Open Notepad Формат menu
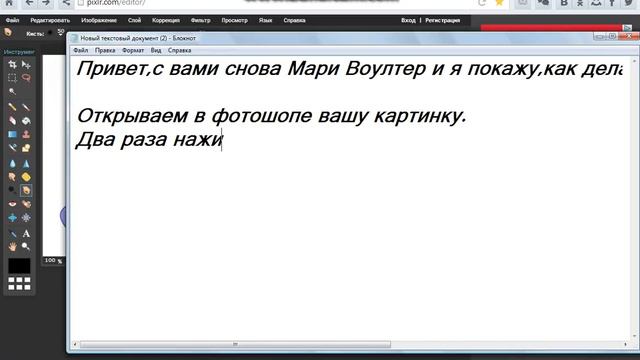Image resolution: width=640 pixels, height=360 pixels. [x=133, y=51]
